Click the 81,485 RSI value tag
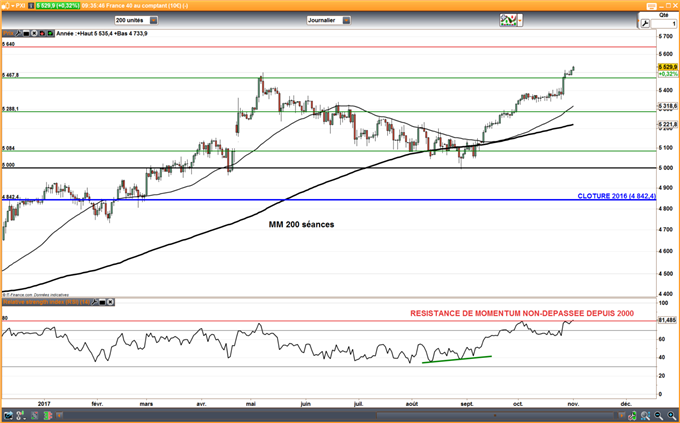Viewport: 680px width, 423px height. click(x=667, y=320)
